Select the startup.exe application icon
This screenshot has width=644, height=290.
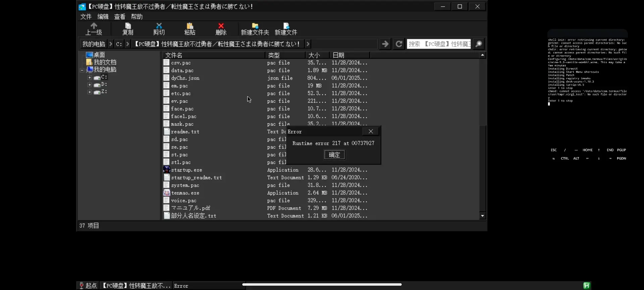(167, 170)
